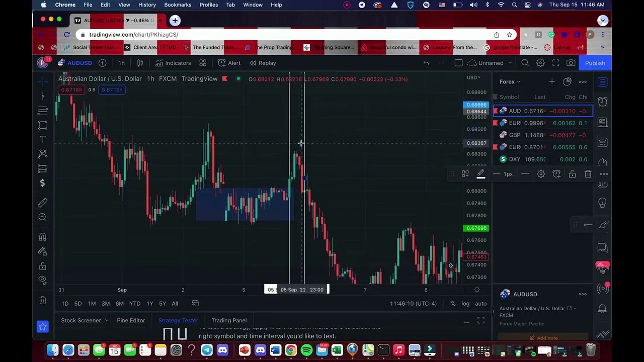Maximize the bottom panel
644x362 pixels.
click(x=480, y=320)
